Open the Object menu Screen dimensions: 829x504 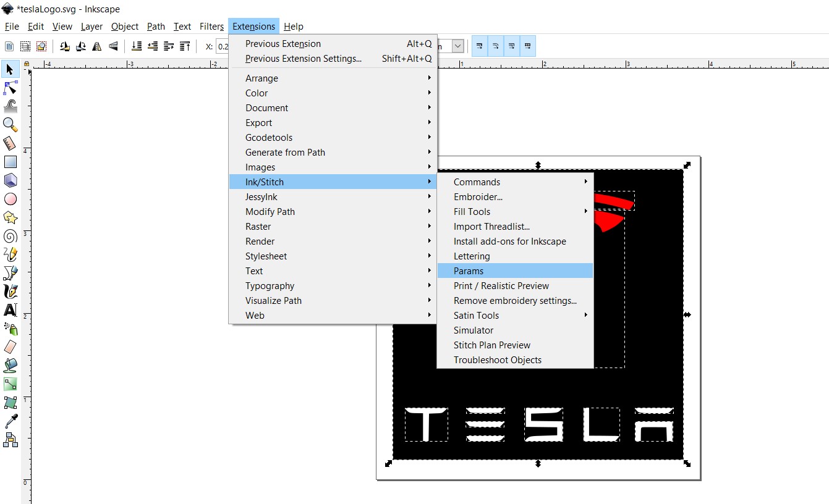click(125, 27)
